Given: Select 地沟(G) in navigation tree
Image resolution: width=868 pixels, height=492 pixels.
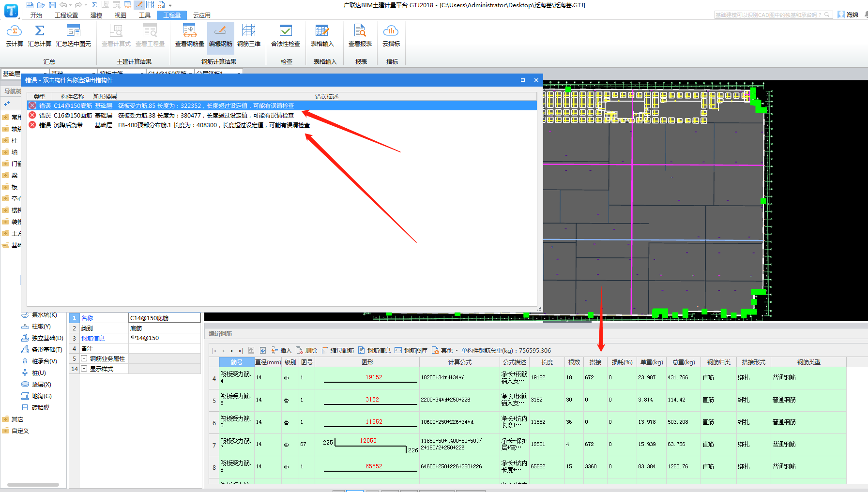Looking at the screenshot, I should (x=37, y=396).
